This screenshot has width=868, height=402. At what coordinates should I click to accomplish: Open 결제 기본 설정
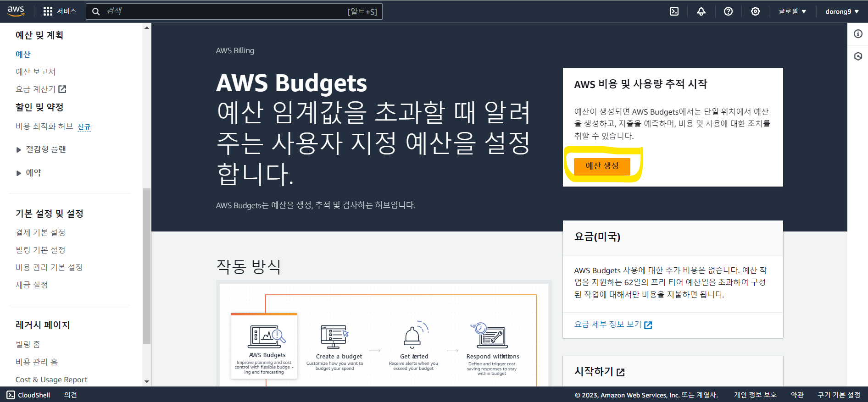pyautogui.click(x=40, y=232)
